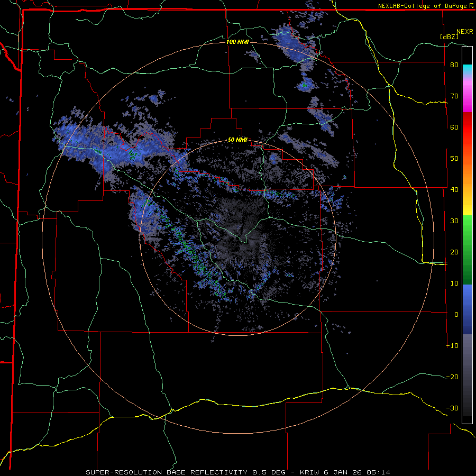
Task: Click the [dBZ] unit label
Action: [449, 36]
